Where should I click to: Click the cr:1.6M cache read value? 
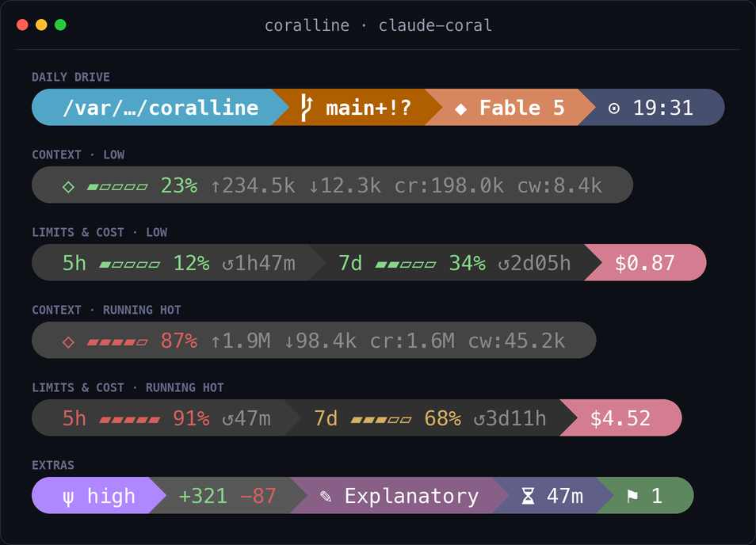pos(412,341)
